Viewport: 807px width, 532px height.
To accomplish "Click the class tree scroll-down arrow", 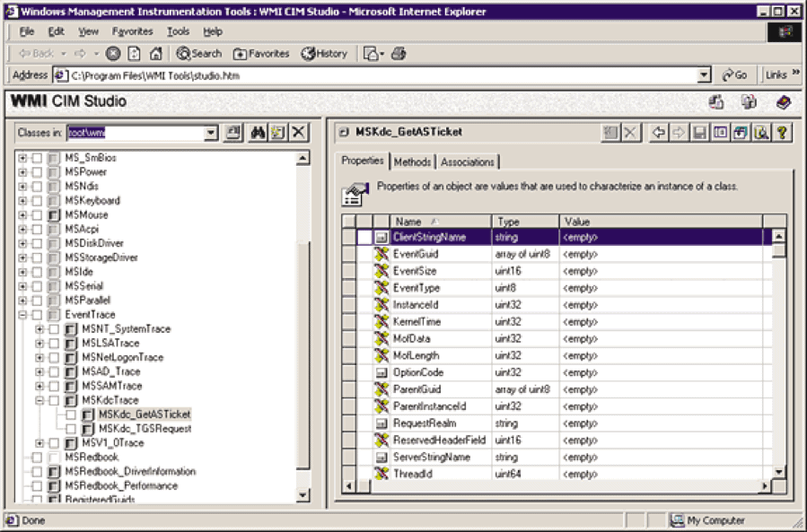I will tap(303, 496).
